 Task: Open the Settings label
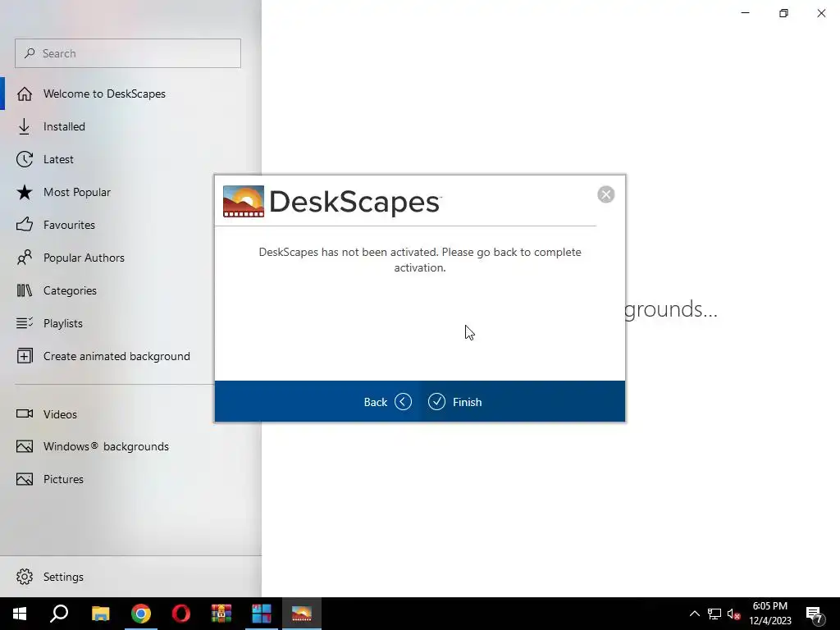63,577
